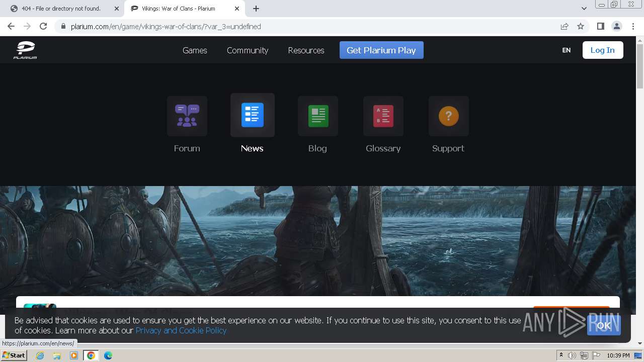Image resolution: width=644 pixels, height=362 pixels.
Task: Switch to 404 File not found tab
Action: pos(64,9)
